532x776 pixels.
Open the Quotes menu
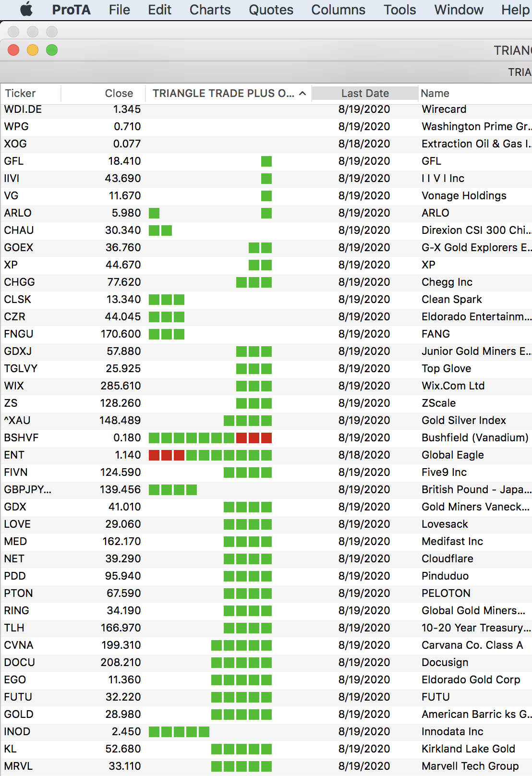(x=271, y=10)
